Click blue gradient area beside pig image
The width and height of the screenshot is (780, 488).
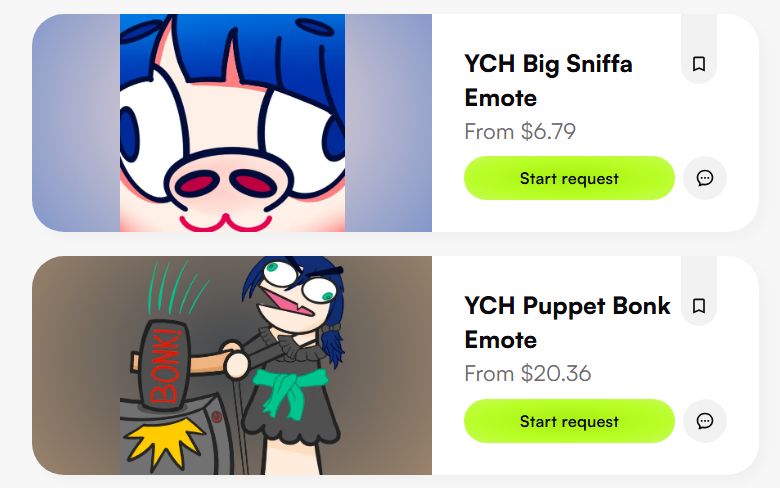[x=388, y=123]
